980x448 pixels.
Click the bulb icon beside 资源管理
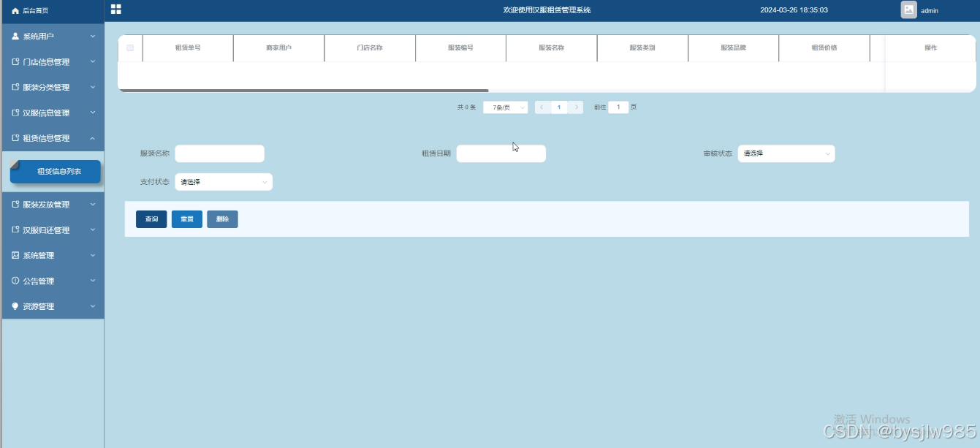[15, 306]
